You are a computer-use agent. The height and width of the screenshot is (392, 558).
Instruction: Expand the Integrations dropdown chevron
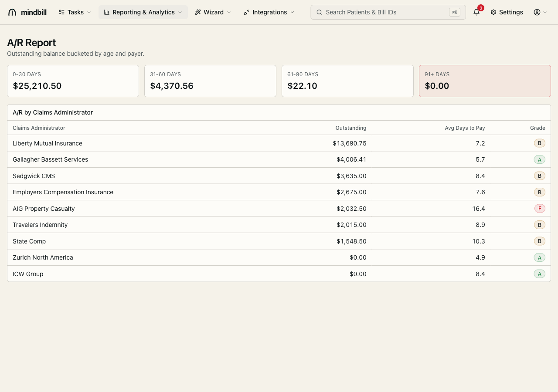click(x=292, y=12)
